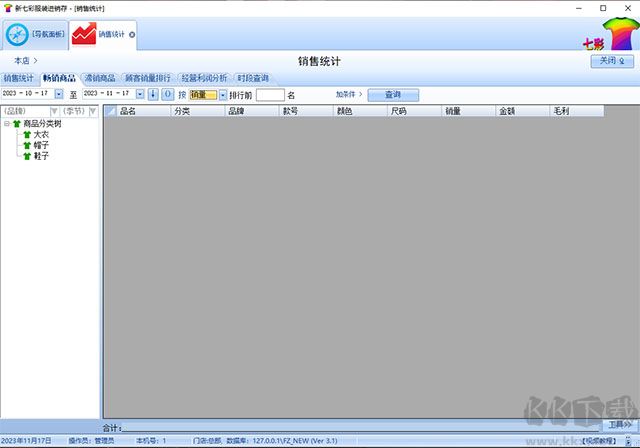Click the 款号 column header
This screenshot has height=448, width=640.
pos(306,111)
